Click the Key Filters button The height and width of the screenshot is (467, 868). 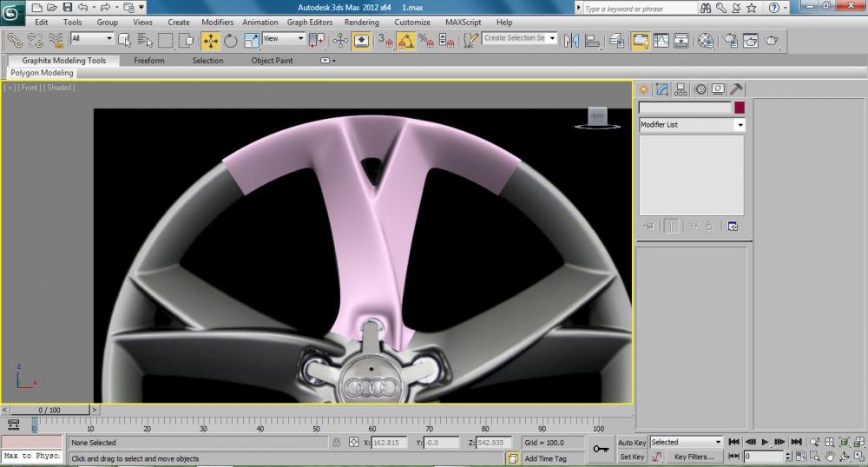pyautogui.click(x=694, y=457)
